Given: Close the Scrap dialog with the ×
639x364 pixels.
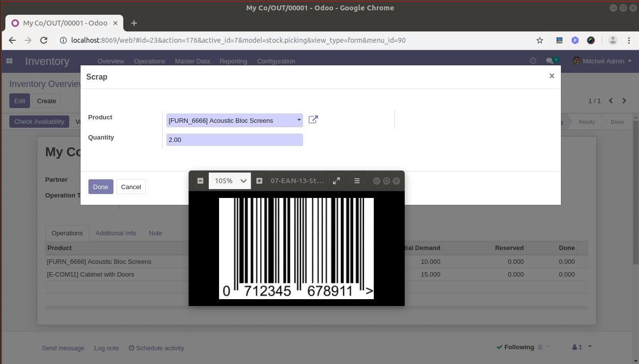Looking at the screenshot, I should [552, 76].
